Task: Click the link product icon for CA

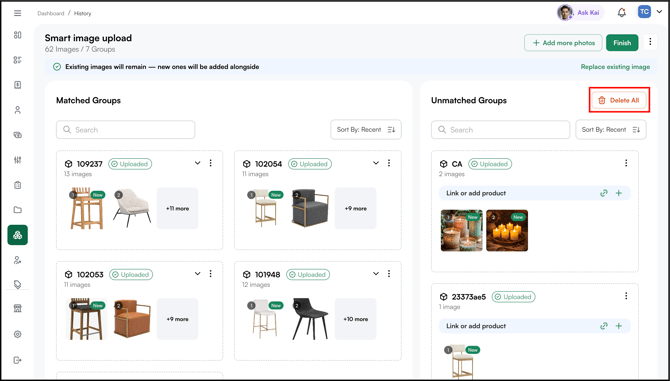Action: pyautogui.click(x=604, y=193)
